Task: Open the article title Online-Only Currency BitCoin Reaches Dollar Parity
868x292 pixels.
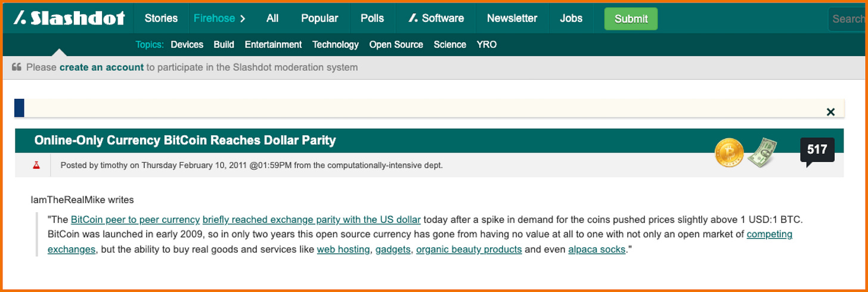Action: click(185, 141)
